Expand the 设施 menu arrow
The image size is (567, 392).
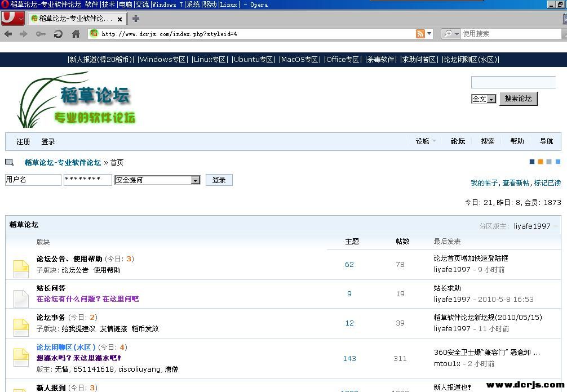coord(434,142)
